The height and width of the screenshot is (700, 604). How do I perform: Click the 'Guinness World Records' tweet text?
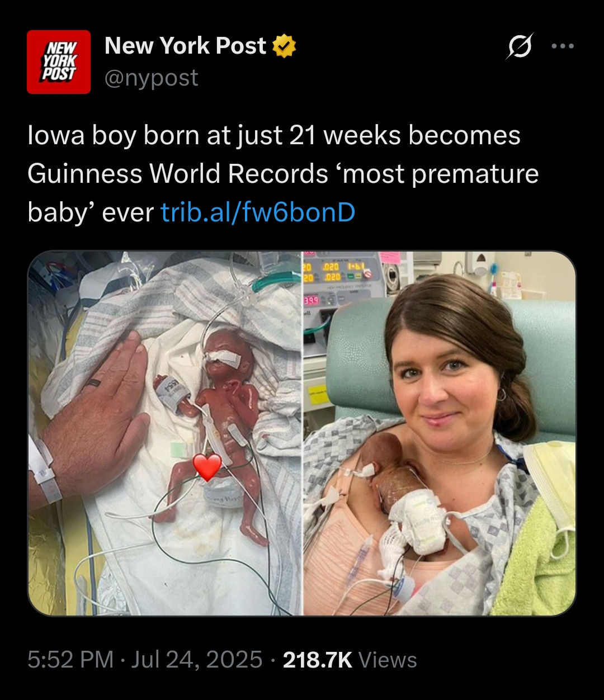click(177, 174)
